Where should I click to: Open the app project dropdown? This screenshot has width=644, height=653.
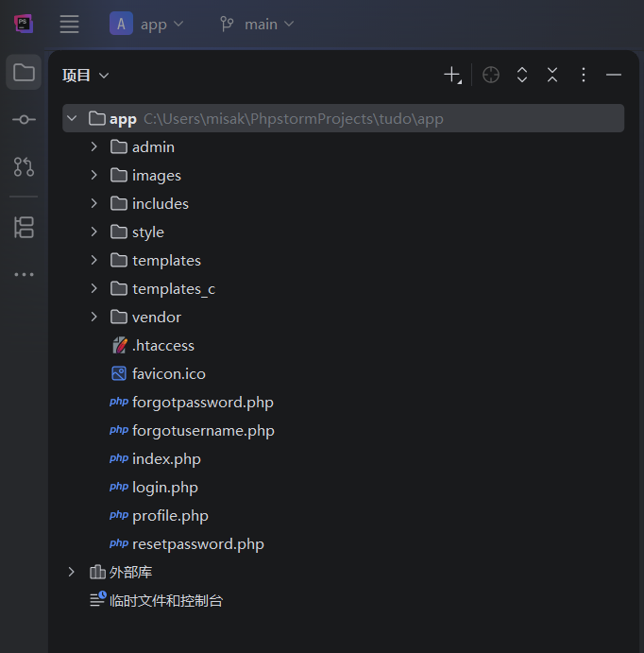[147, 24]
